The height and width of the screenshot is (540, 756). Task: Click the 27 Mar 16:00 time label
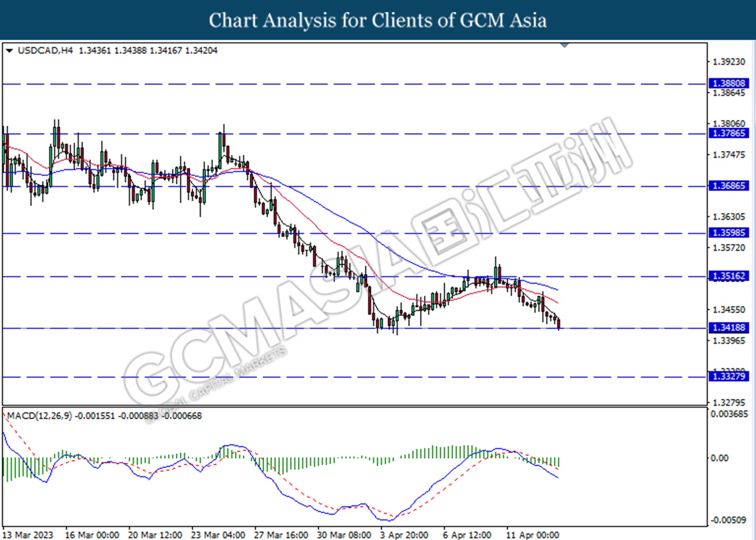[281, 535]
